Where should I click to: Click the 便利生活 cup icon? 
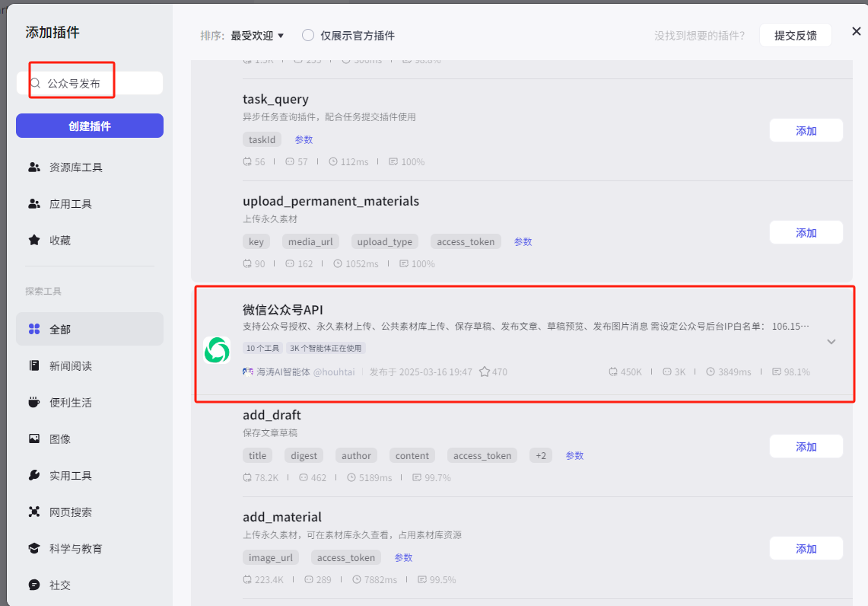[34, 402]
